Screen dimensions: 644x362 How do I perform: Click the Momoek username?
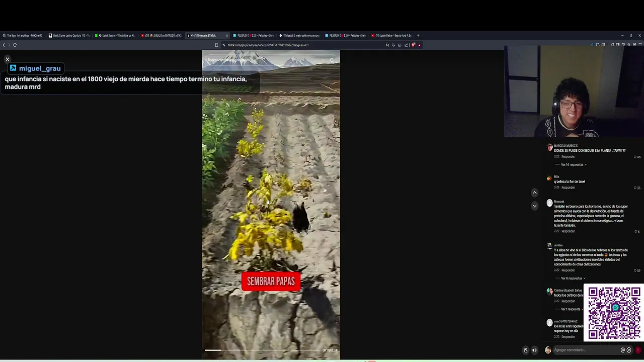[x=559, y=202]
